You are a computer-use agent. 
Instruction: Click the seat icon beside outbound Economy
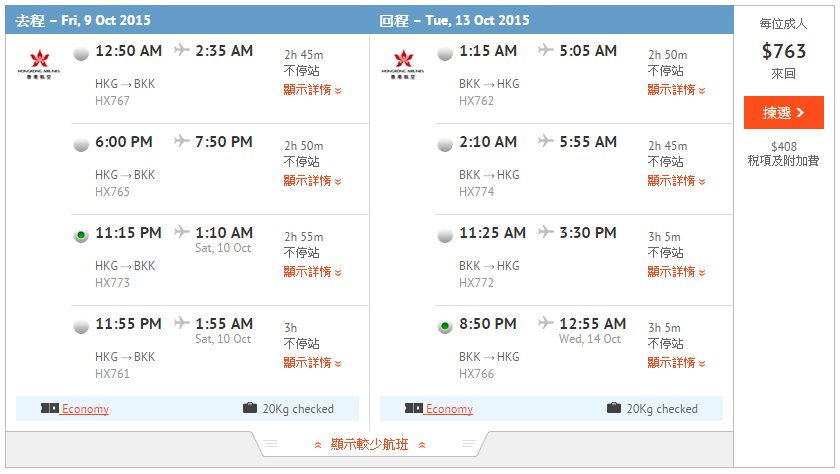pos(50,409)
